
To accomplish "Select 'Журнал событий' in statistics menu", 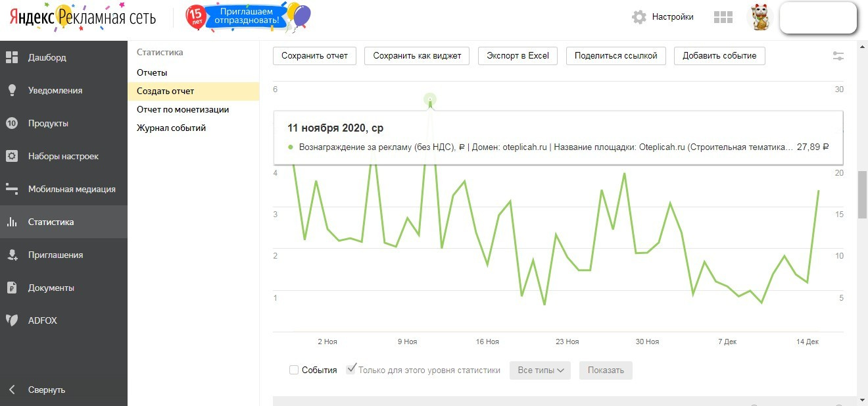I will pos(171,128).
